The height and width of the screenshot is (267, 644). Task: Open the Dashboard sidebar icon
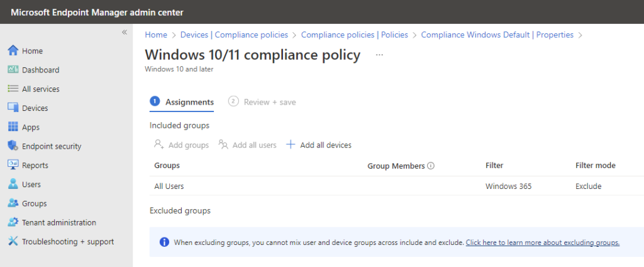13,69
